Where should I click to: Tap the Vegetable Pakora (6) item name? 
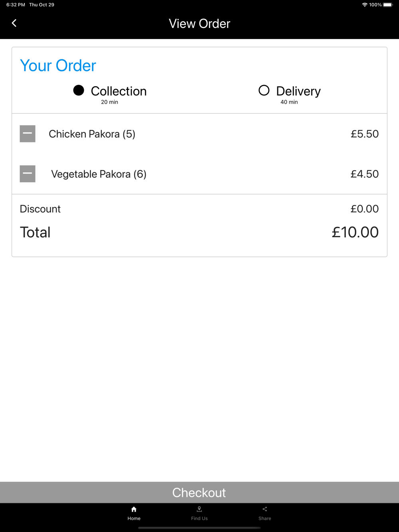(99, 174)
